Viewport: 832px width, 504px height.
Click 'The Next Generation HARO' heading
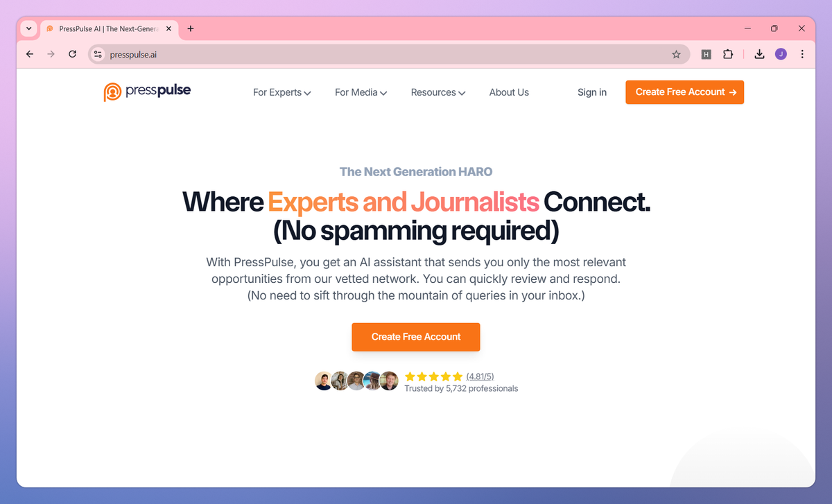[416, 172]
